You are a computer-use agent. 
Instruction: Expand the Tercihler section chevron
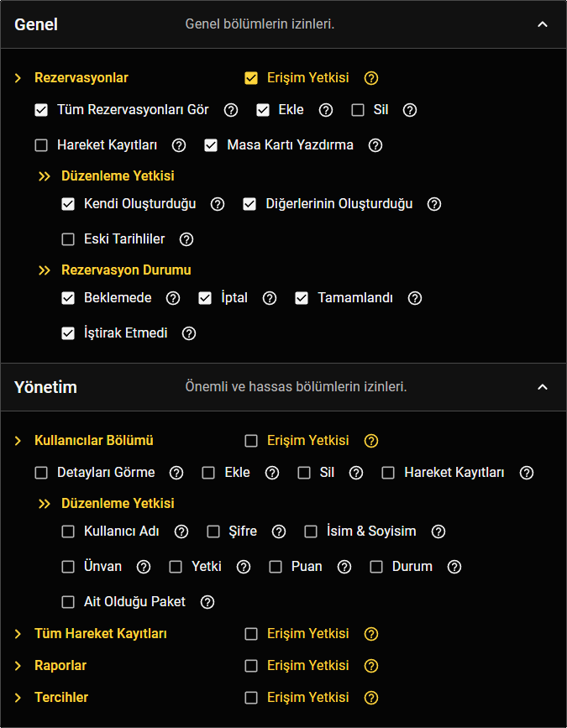(x=16, y=697)
